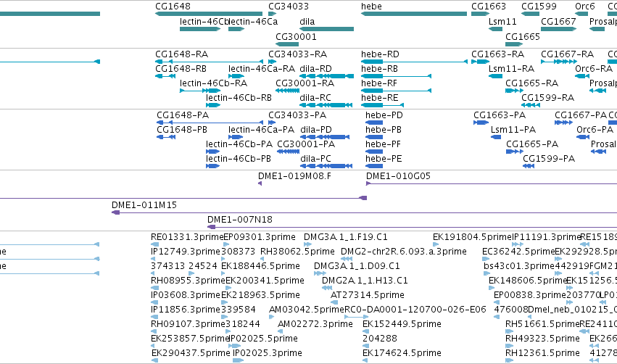617x364 pixels.
Task: Click the dila-RD transcript glyph
Action: 326,76
